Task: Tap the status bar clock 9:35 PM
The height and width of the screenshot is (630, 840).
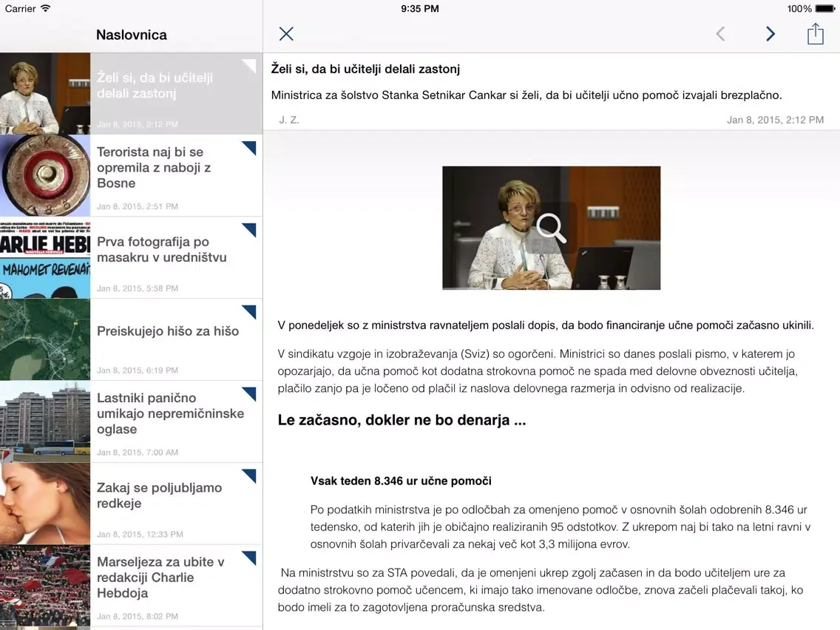Action: pyautogui.click(x=420, y=9)
